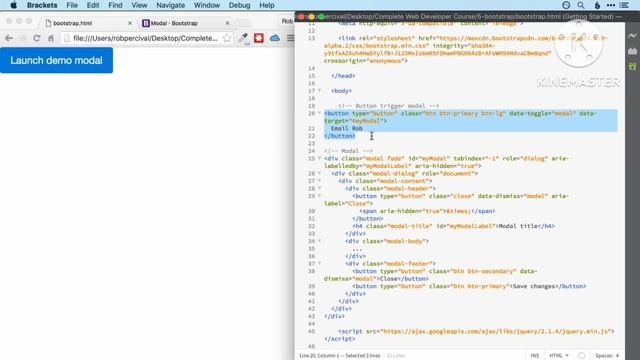
Task: Click the Spaces indentation setting in status bar
Action: pos(607,356)
